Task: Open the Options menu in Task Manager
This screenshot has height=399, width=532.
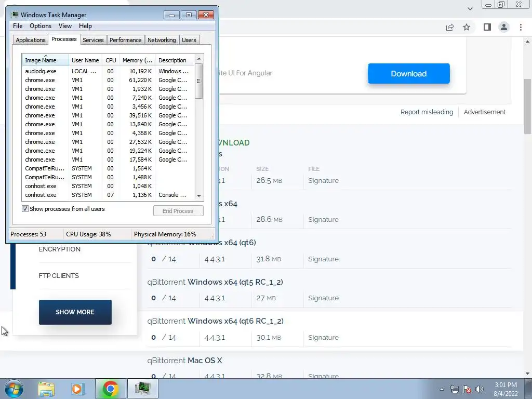Action: (x=41, y=26)
